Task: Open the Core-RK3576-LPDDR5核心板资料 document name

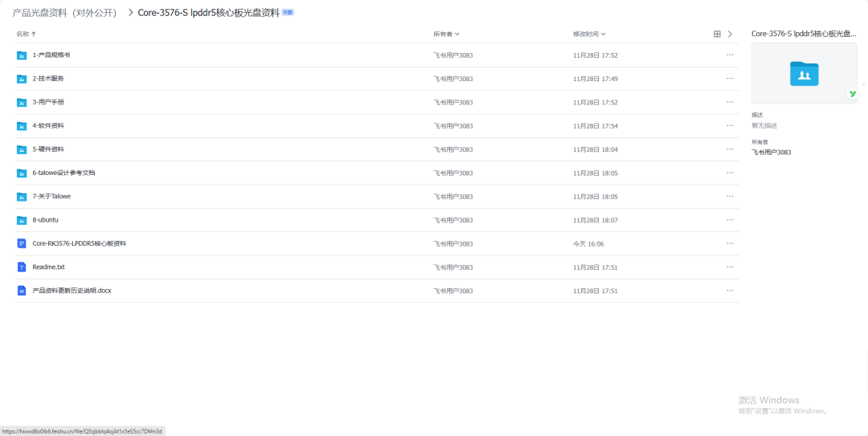Action: click(79, 243)
